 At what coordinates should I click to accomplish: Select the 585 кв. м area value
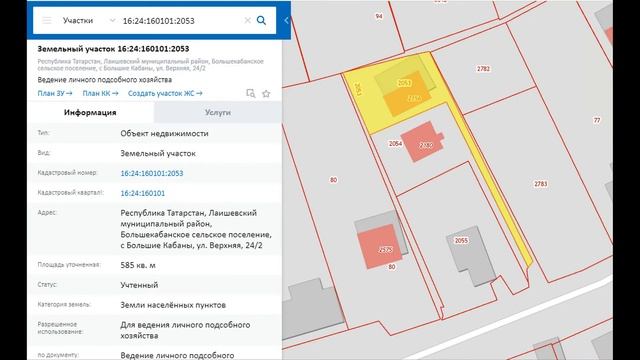pos(138,265)
